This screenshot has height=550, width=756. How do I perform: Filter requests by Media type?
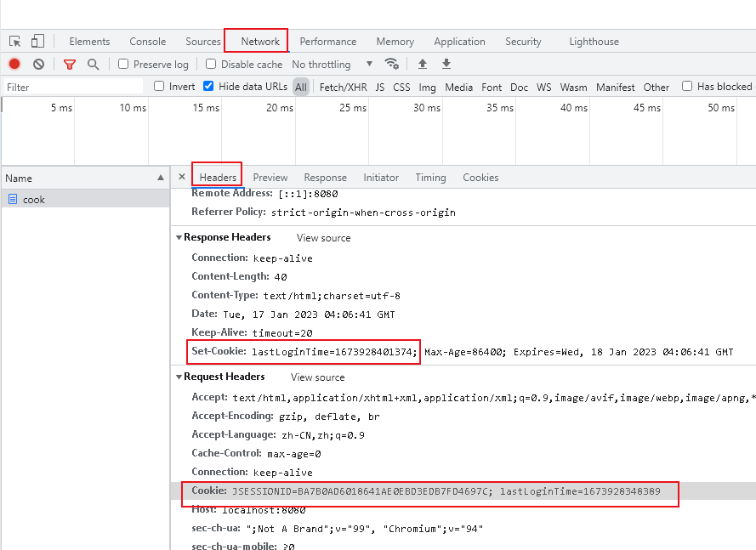pyautogui.click(x=458, y=88)
